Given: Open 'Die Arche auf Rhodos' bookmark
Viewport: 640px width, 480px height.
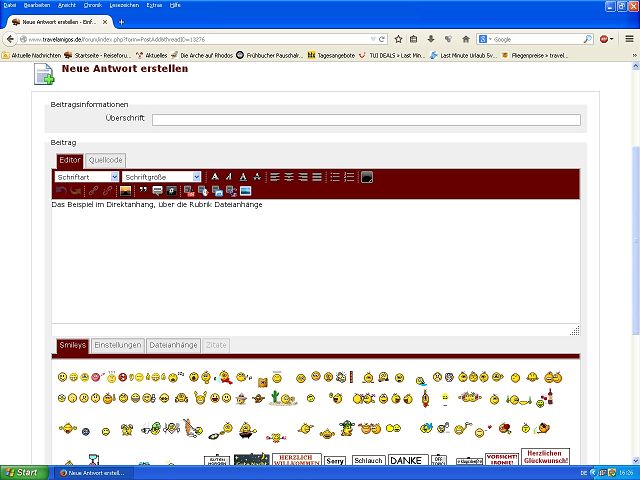Looking at the screenshot, I should pos(201,55).
